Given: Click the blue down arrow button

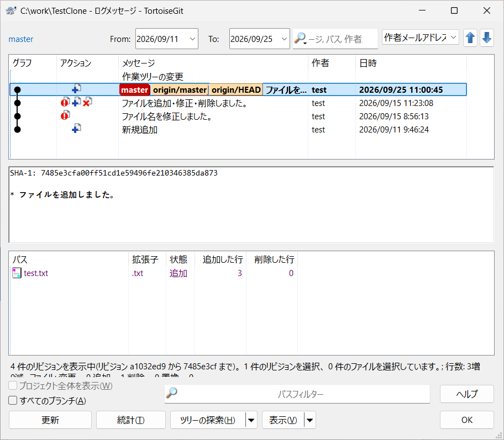Looking at the screenshot, I should point(487,38).
